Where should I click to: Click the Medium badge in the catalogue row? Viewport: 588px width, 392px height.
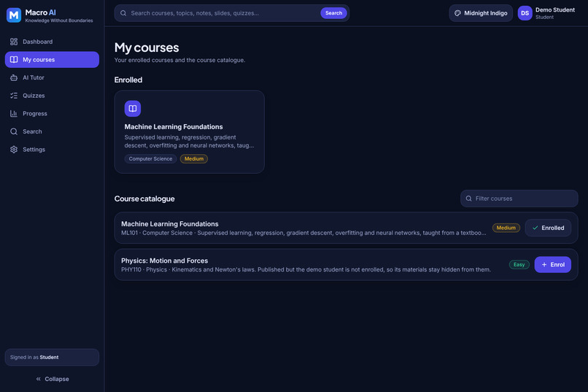pyautogui.click(x=506, y=228)
